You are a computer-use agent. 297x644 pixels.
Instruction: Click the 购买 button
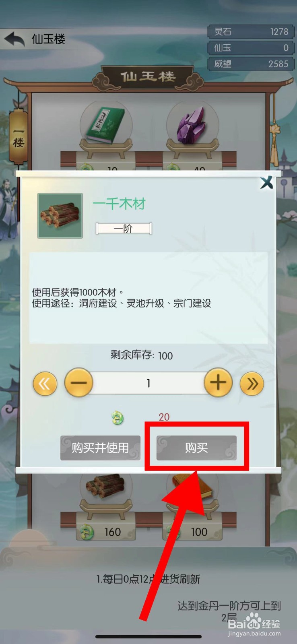(196, 448)
